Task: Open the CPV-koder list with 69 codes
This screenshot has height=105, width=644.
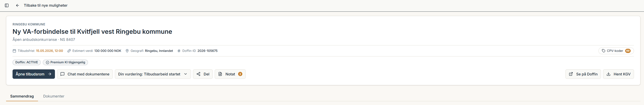Action: (616, 51)
